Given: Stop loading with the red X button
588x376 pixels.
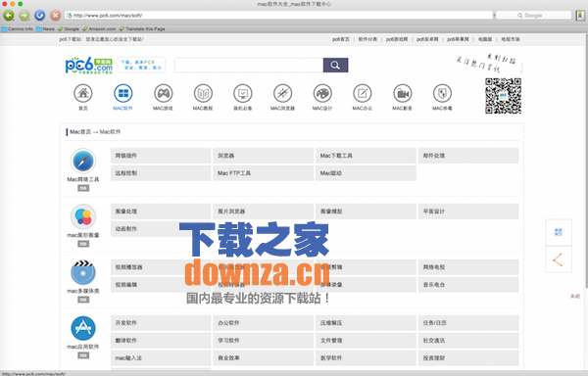Looking at the screenshot, I should pos(55,16).
